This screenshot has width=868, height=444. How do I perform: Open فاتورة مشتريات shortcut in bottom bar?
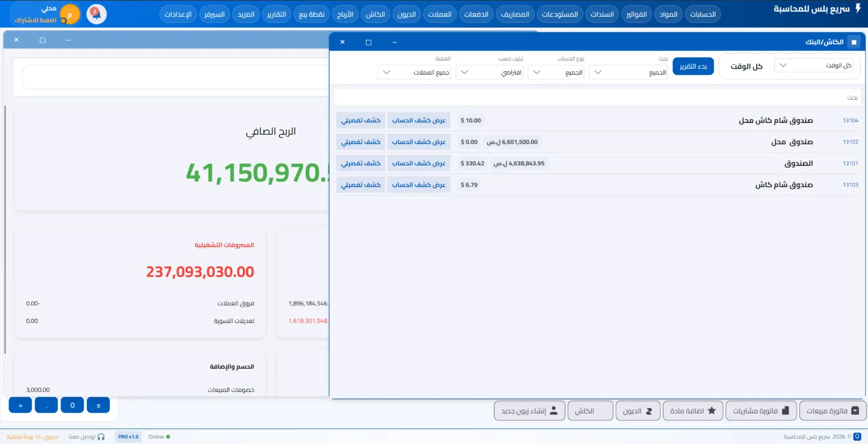pos(761,411)
